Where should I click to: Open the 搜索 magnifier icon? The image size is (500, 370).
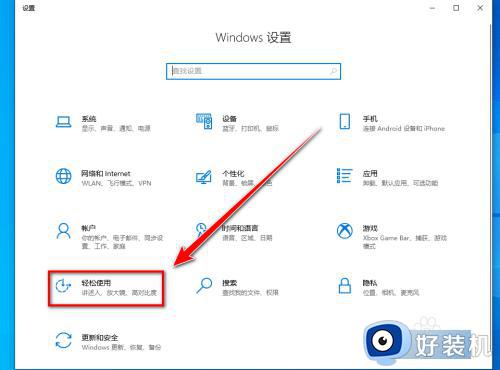tap(204, 286)
